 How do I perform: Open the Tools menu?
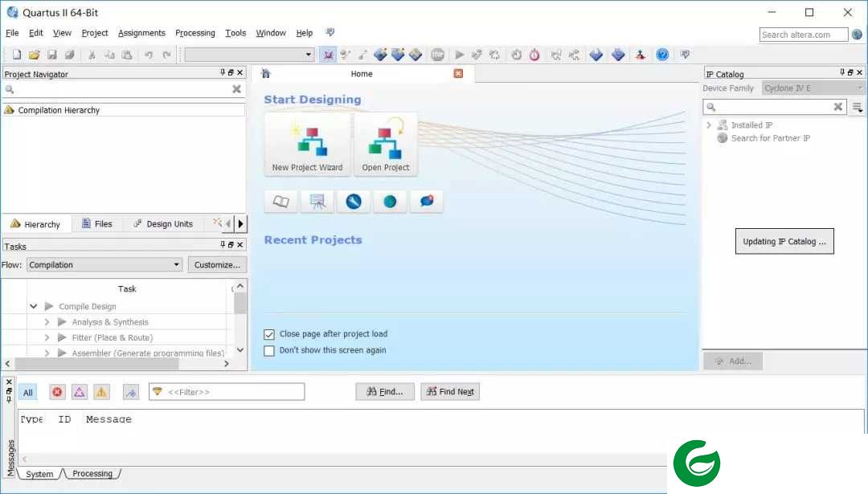[235, 33]
